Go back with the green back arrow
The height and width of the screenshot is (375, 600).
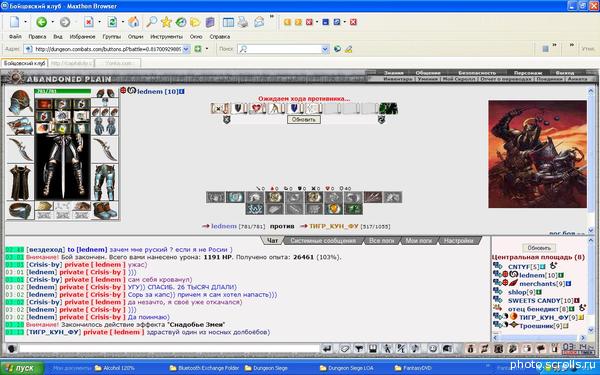coord(41,22)
